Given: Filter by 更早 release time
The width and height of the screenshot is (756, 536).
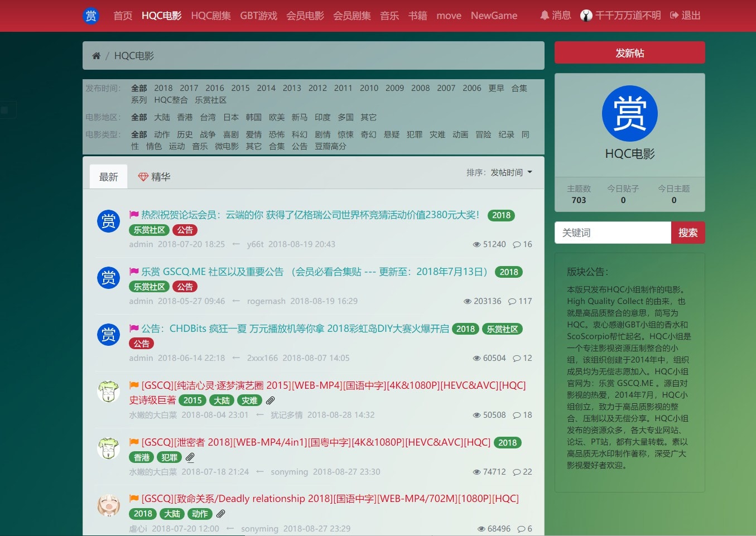Looking at the screenshot, I should (x=496, y=88).
